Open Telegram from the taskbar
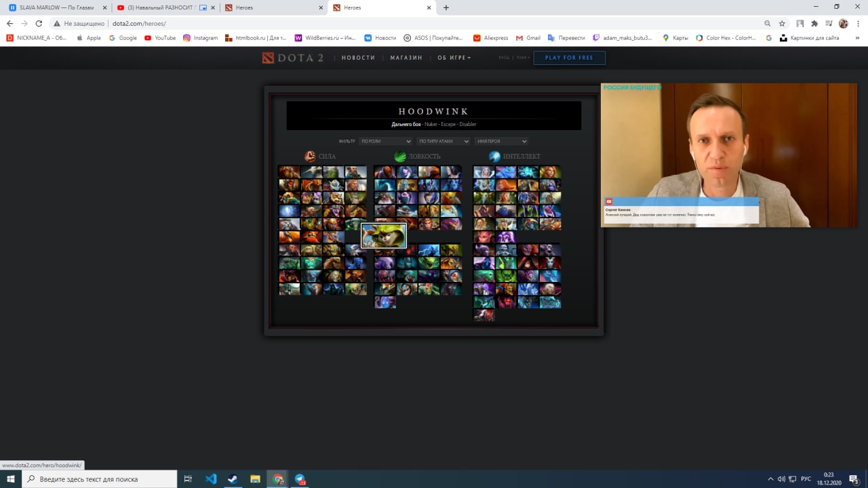Screen dimensions: 868x488 300,479
